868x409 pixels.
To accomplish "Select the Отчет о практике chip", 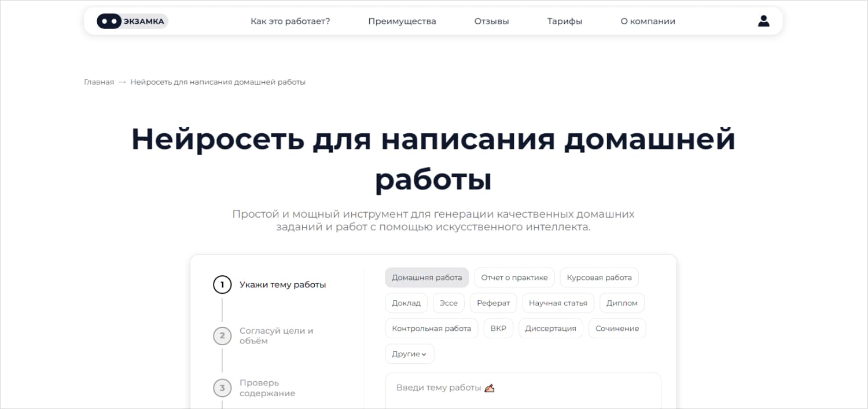I will (514, 277).
